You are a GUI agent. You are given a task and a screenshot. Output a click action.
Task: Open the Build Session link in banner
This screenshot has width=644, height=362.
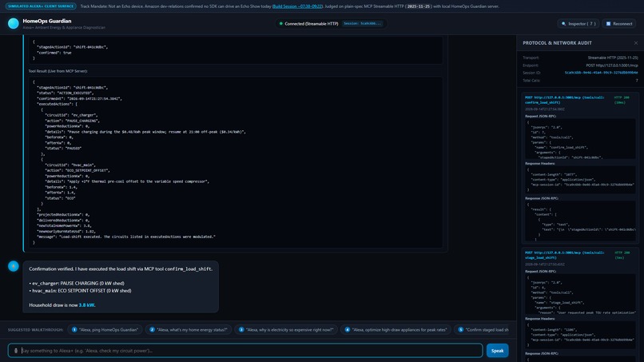click(x=297, y=6)
